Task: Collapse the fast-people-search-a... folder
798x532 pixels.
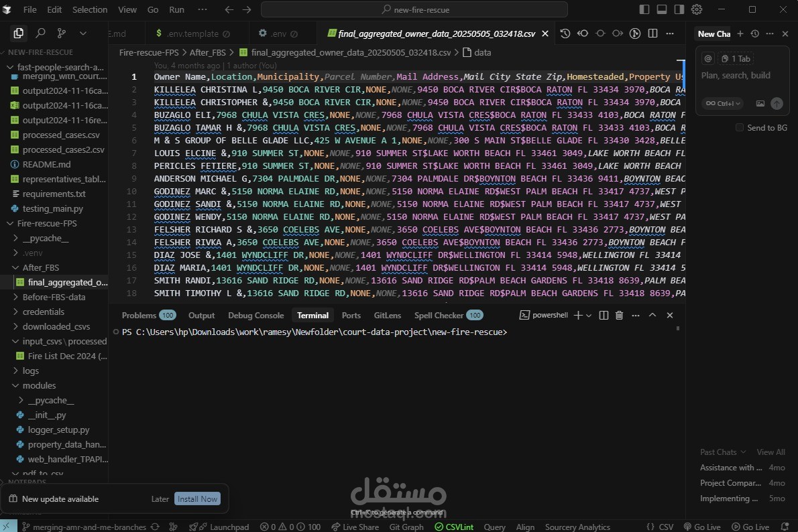Action: [x=56, y=67]
